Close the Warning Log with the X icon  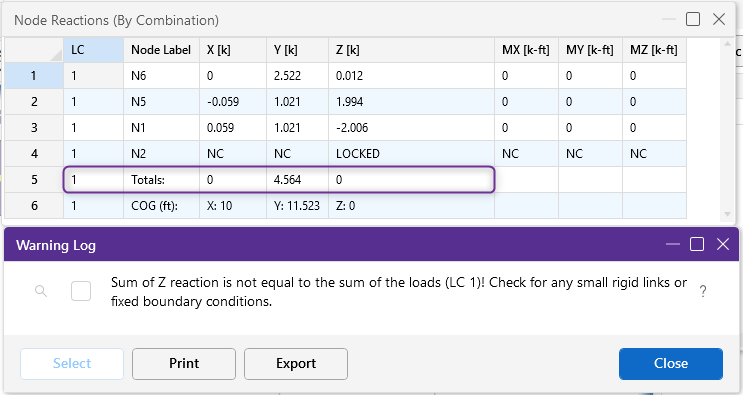(723, 244)
